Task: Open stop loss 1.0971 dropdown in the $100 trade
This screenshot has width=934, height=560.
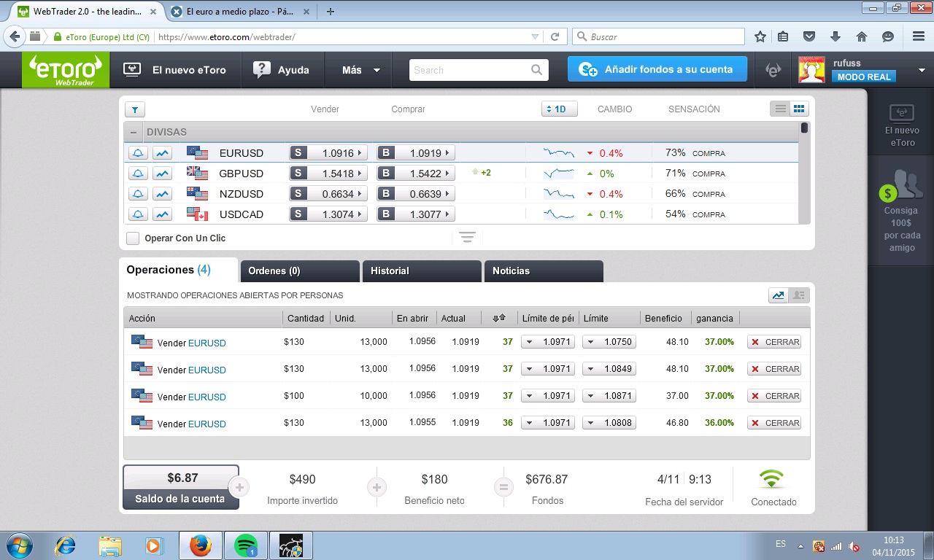Action: click(548, 396)
